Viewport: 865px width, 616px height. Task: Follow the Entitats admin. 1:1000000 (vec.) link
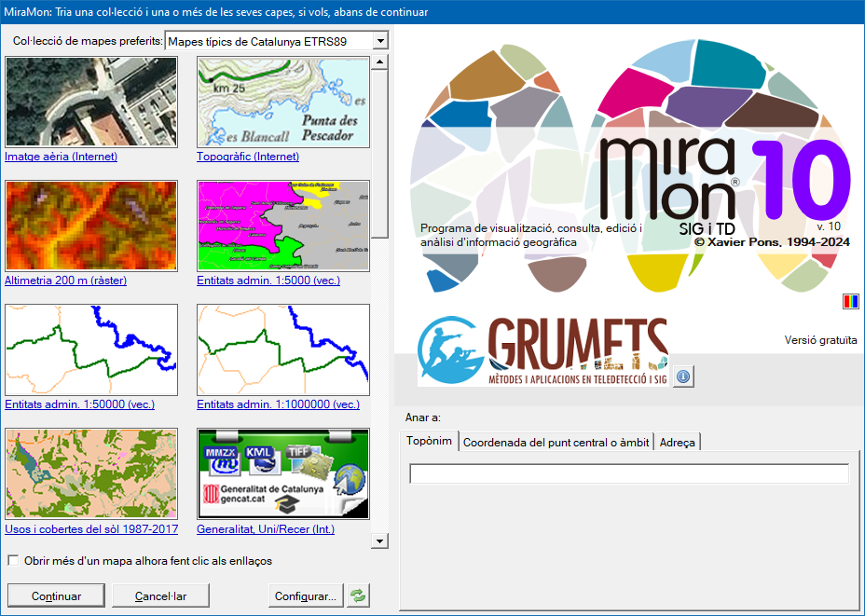(279, 404)
